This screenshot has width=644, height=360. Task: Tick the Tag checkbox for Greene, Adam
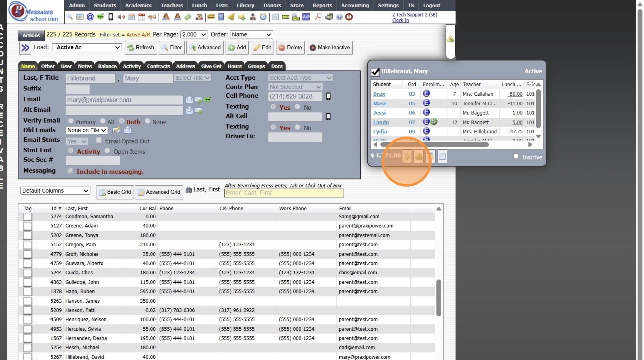(x=28, y=226)
